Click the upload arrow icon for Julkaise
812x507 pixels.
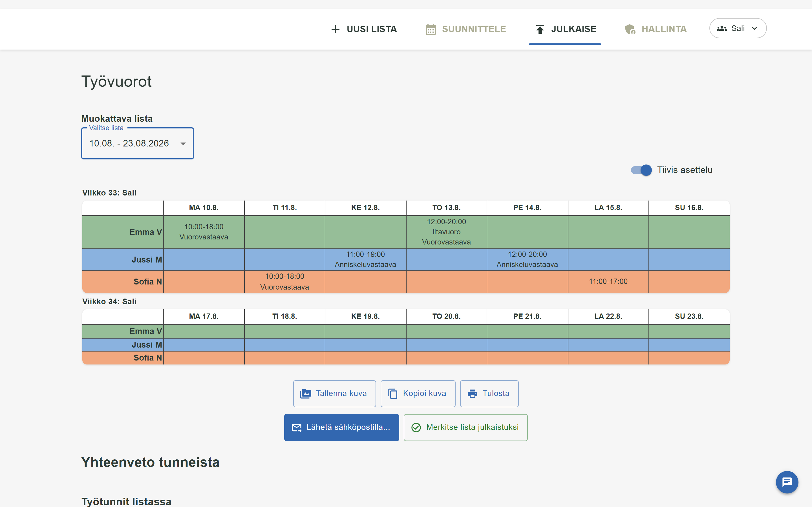point(540,29)
